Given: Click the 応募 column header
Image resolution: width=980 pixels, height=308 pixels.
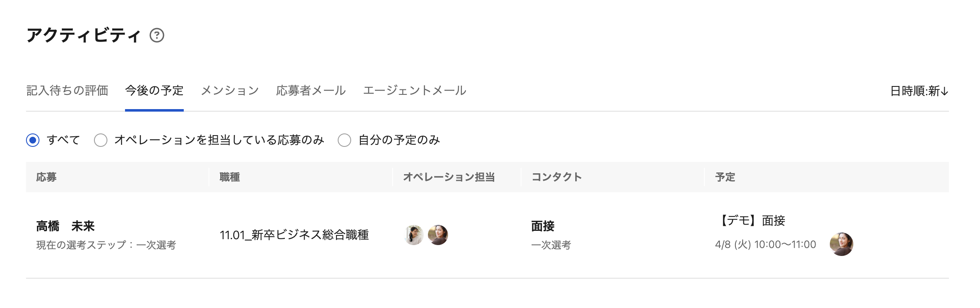Looking at the screenshot, I should 46,177.
